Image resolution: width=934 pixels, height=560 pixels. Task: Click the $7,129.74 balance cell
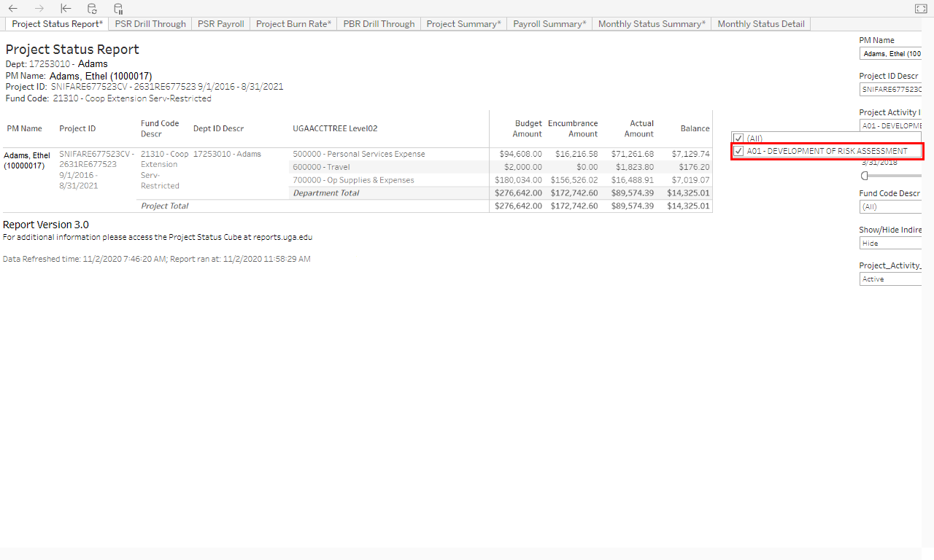pyautogui.click(x=691, y=154)
